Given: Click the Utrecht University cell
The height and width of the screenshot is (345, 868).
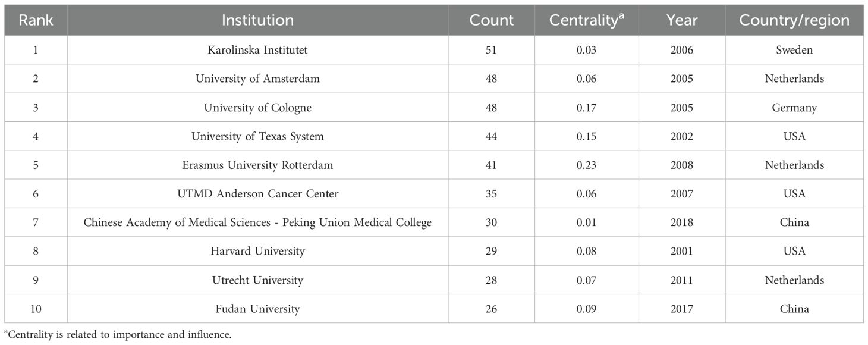Looking at the screenshot, I should [257, 280].
